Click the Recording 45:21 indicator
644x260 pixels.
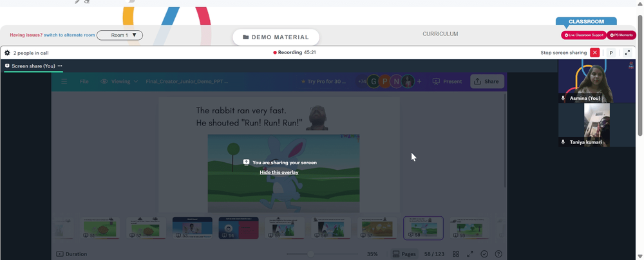pyautogui.click(x=294, y=53)
